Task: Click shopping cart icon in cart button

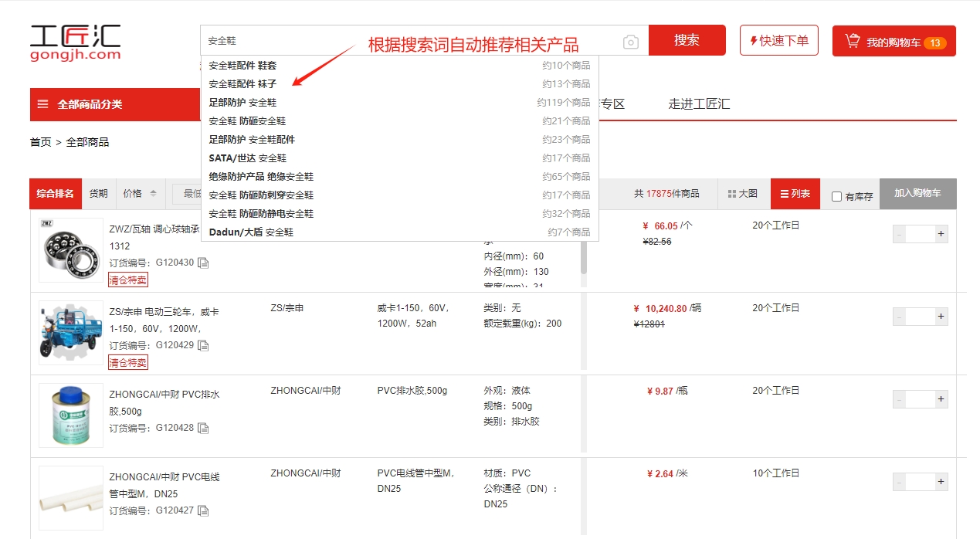Action: click(853, 41)
